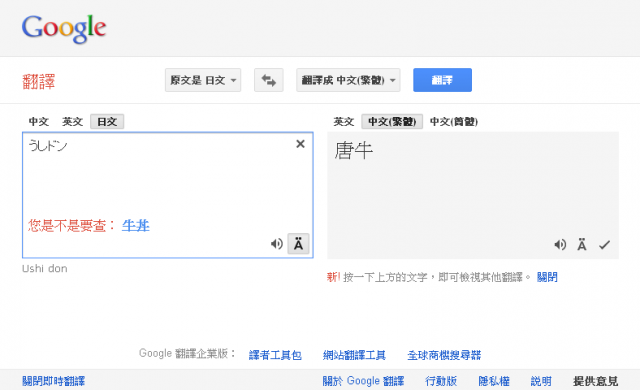
Task: Click 關閉即時翻譯 to disable instant translation
Action: click(x=53, y=381)
